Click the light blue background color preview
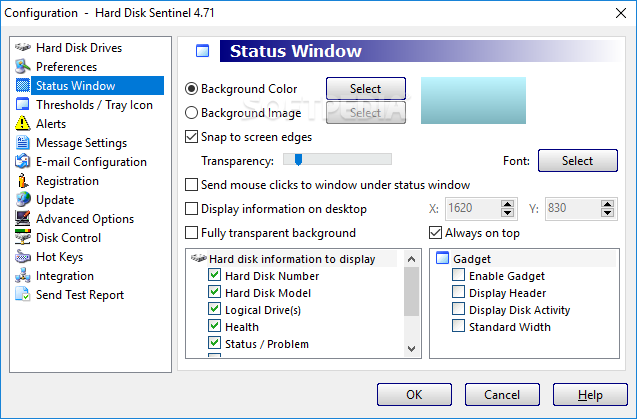This screenshot has width=637, height=419. click(x=473, y=100)
